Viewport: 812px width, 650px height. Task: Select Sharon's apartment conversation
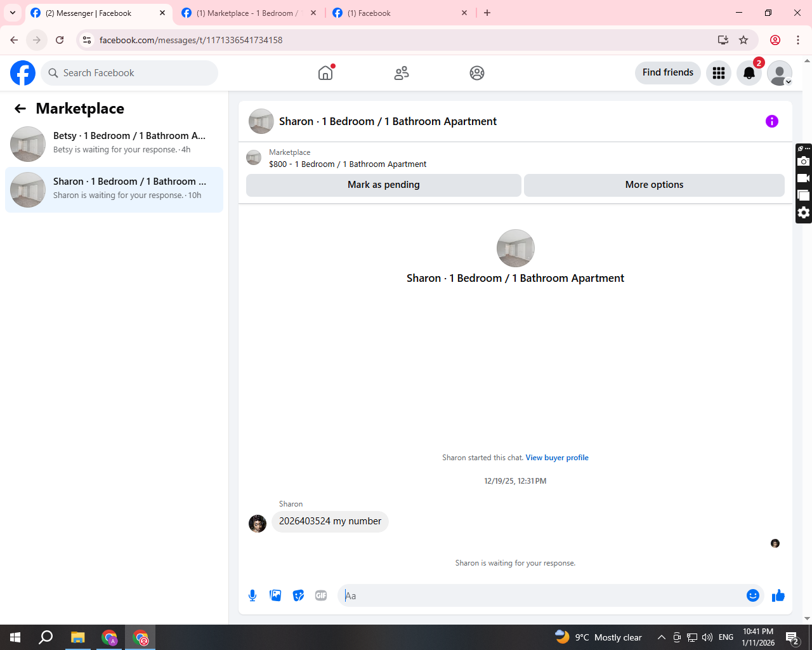coord(114,189)
